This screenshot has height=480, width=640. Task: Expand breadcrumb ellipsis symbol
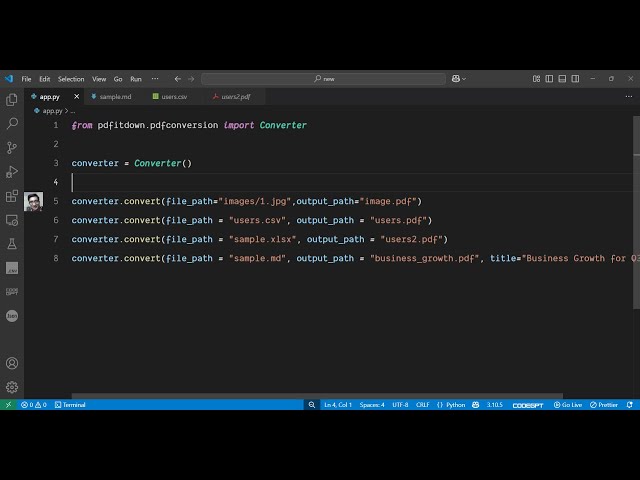point(73,111)
